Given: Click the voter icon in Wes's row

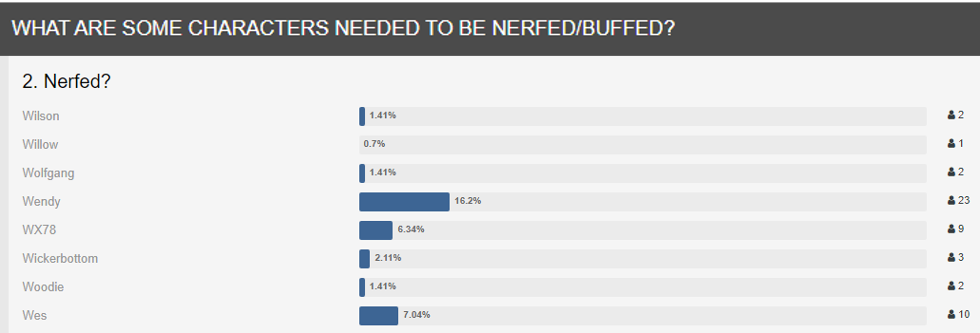Looking at the screenshot, I should click(951, 315).
